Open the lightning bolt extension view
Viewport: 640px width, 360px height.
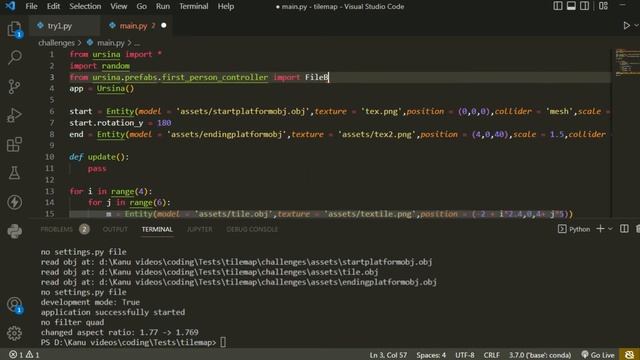(15, 202)
